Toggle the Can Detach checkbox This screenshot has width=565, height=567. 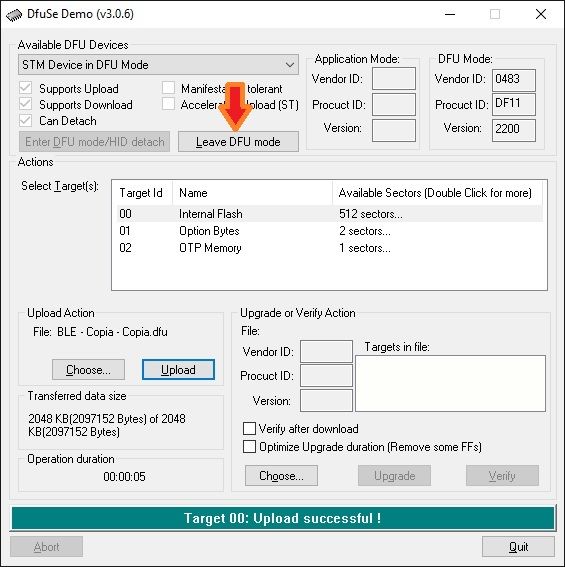(25, 120)
